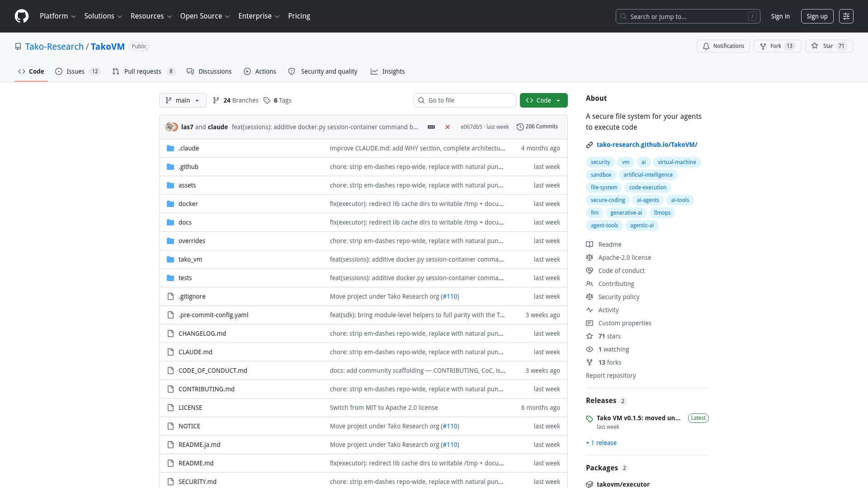Open the .pre-commit-config.yaml file

tap(213, 315)
